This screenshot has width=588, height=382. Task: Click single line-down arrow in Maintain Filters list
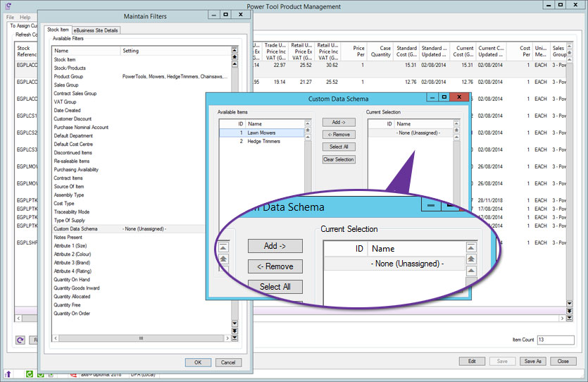(234, 324)
